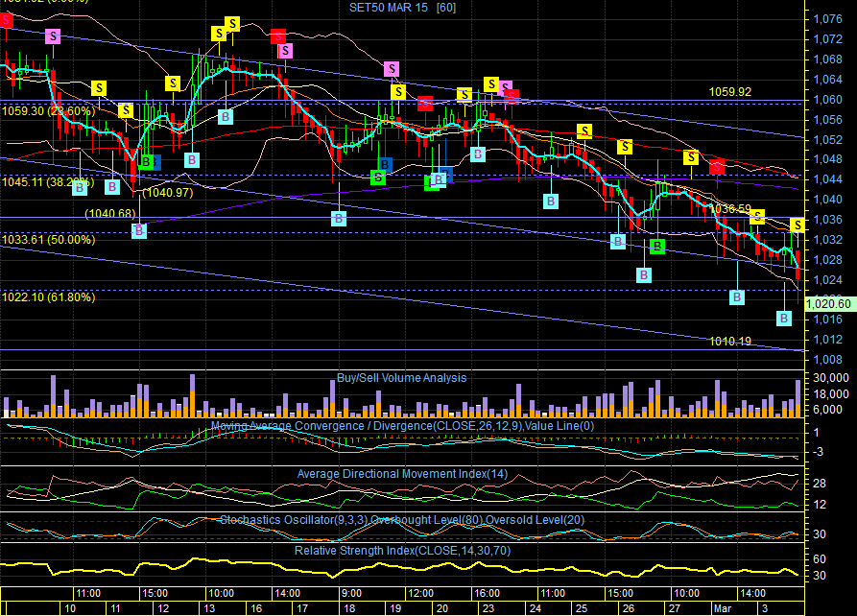Select the yellow S marker on the 26th
857x616 pixels.
[625, 147]
